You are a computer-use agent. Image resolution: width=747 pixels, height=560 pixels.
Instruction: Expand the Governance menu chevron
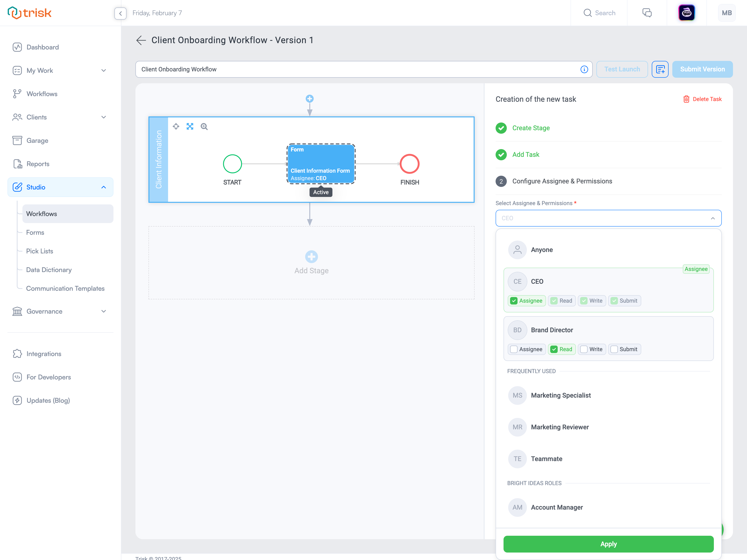[104, 311]
